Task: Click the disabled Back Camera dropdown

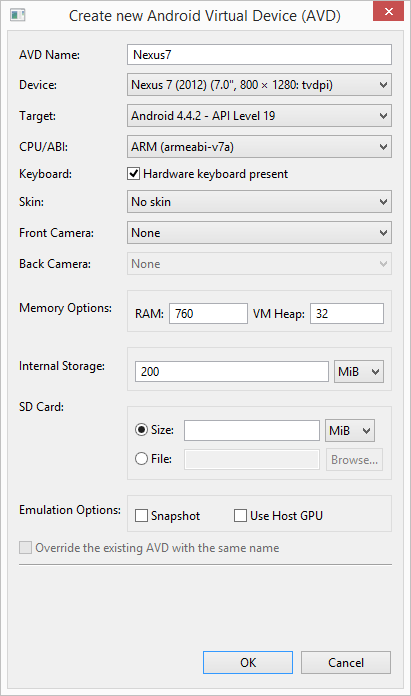Action: pyautogui.click(x=259, y=264)
